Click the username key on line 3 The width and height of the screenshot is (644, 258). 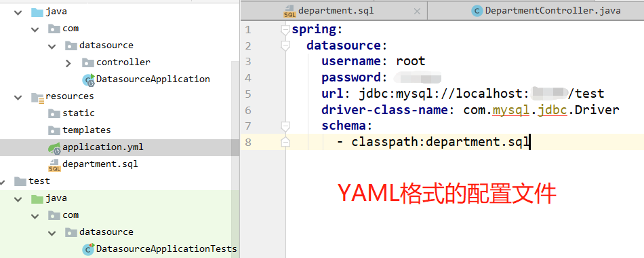point(352,61)
